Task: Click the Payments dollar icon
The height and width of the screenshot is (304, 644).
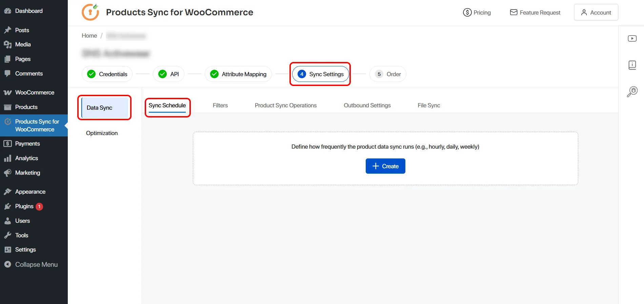Action: 7,144
